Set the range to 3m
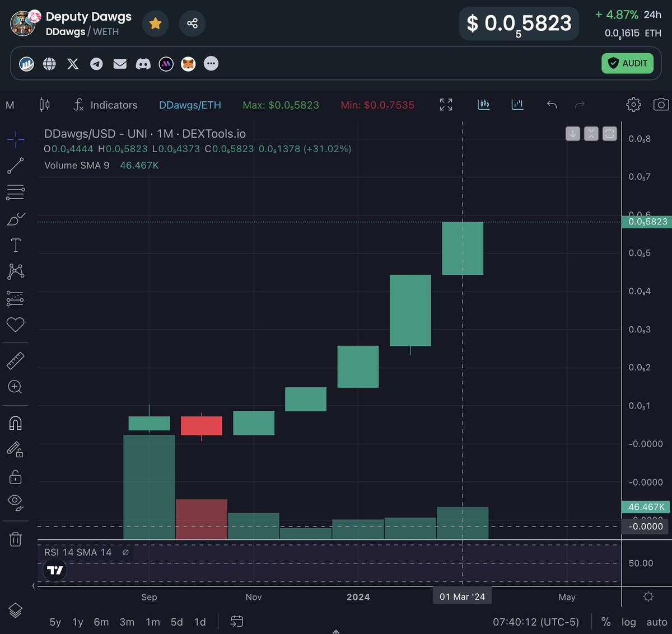The height and width of the screenshot is (634, 672). point(127,622)
